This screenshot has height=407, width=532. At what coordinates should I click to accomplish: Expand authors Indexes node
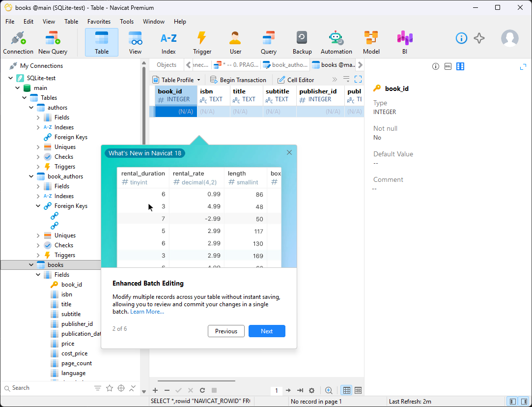38,127
